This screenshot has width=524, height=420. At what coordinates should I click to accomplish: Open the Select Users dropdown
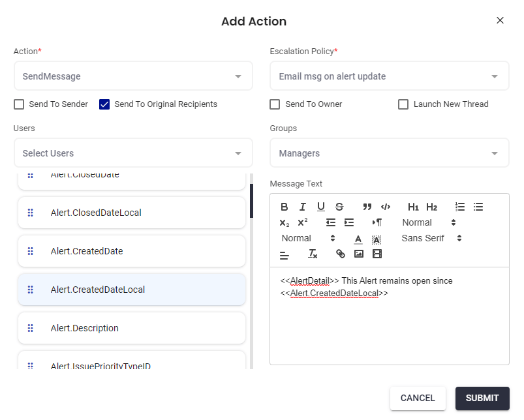[133, 153]
